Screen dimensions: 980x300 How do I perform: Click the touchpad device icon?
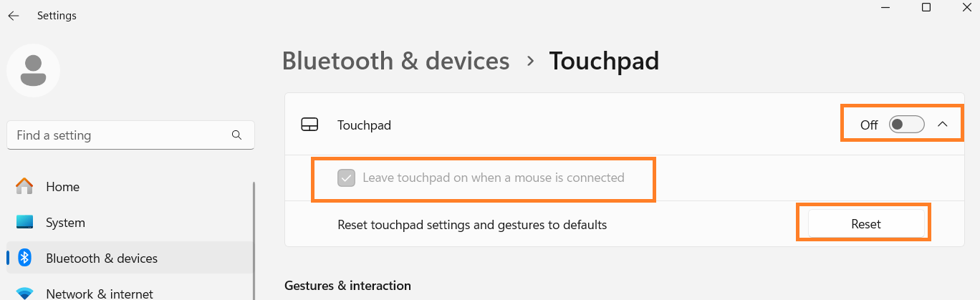309,125
